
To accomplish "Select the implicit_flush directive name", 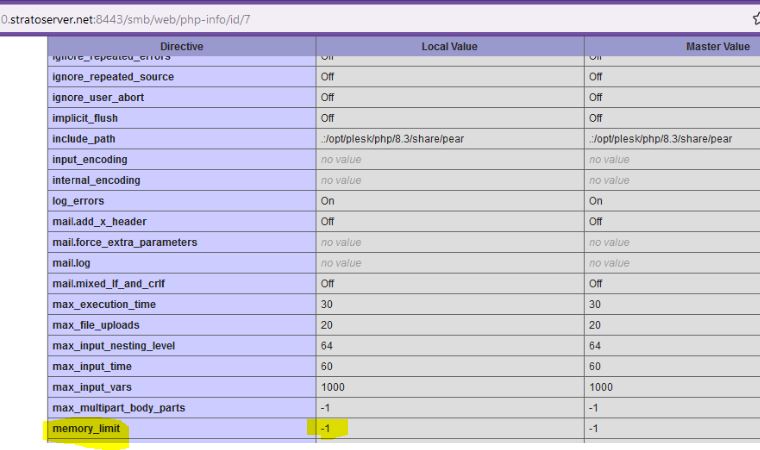I will (x=88, y=118).
